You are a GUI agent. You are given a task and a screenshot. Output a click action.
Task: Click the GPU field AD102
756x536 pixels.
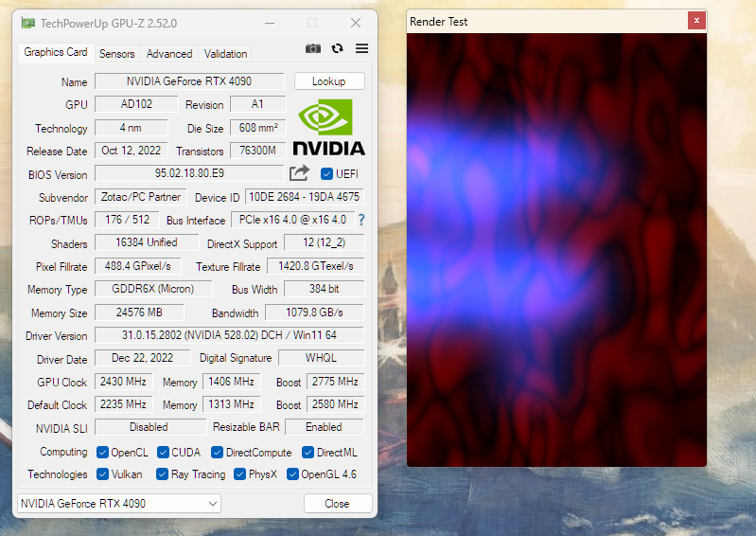click(136, 104)
